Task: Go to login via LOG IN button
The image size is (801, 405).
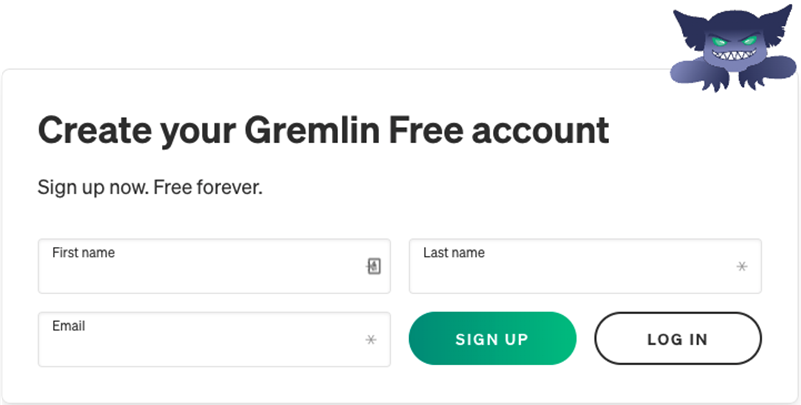Action: point(678,339)
